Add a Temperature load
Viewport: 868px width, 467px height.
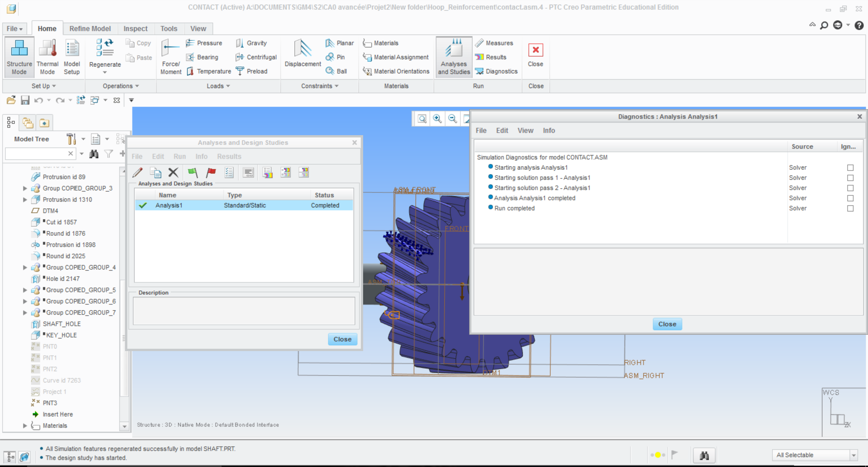(x=209, y=71)
